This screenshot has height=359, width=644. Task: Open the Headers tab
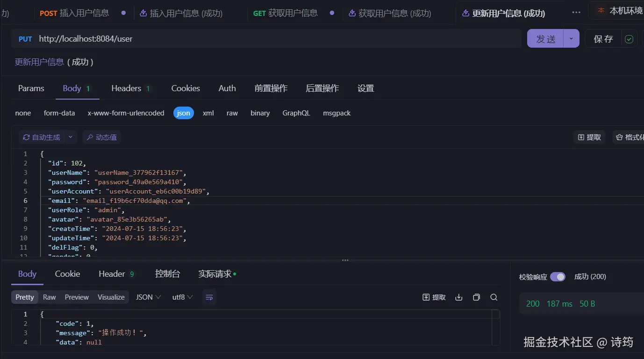131,88
